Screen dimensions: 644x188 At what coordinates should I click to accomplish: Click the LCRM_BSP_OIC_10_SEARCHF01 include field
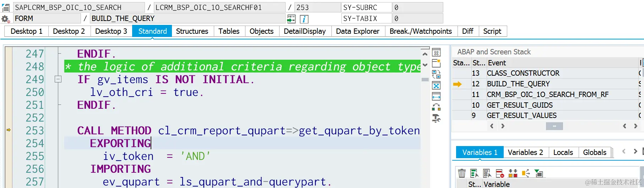[220, 7]
